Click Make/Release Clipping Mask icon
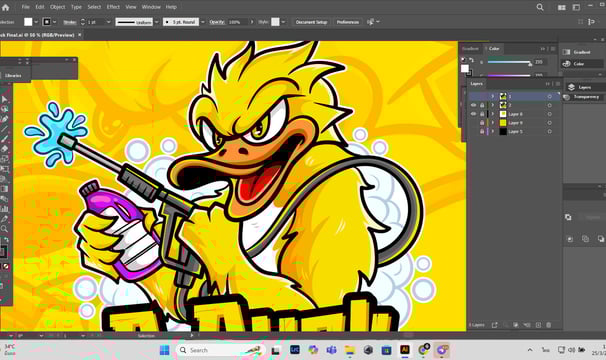606x360 pixels. 516,325
